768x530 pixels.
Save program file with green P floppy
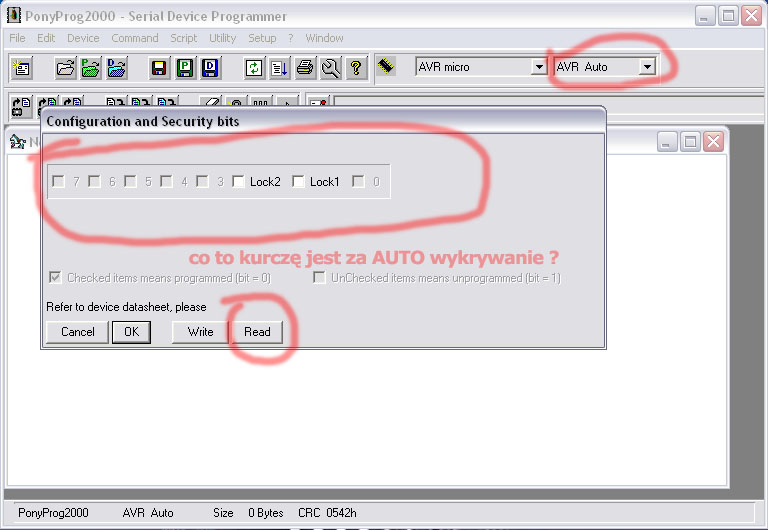tap(185, 68)
